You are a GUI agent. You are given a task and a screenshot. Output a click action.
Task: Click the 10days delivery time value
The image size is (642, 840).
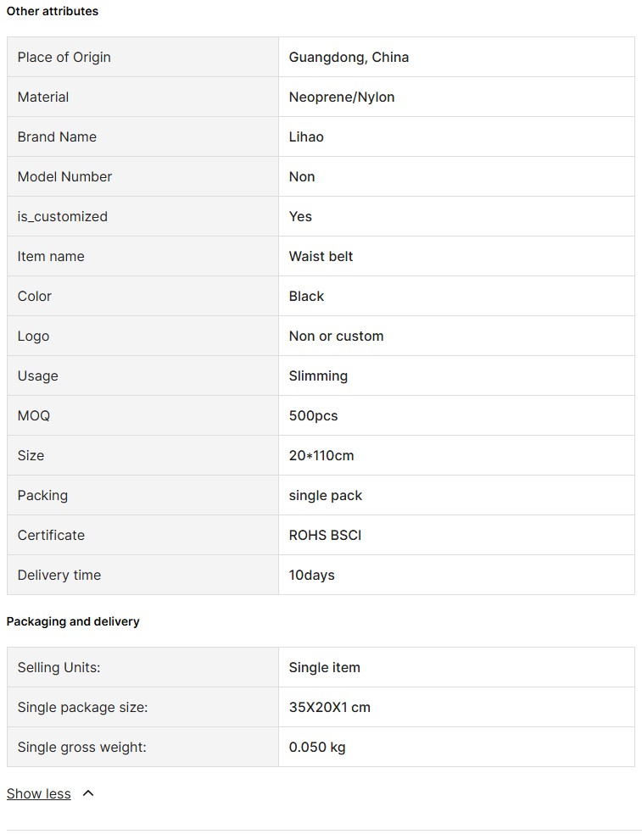pos(311,575)
